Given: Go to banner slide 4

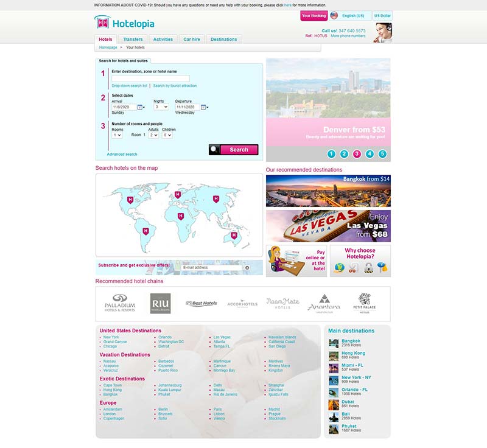Looking at the screenshot, I should coord(370,154).
